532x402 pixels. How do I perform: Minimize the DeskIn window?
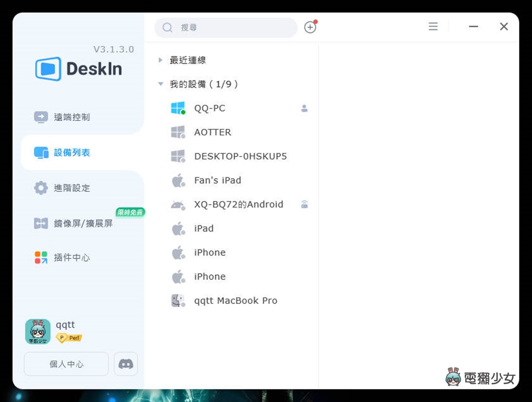474,27
